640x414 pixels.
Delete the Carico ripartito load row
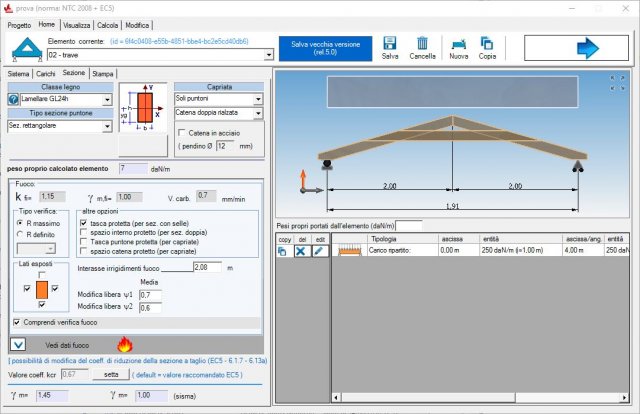pyautogui.click(x=301, y=251)
